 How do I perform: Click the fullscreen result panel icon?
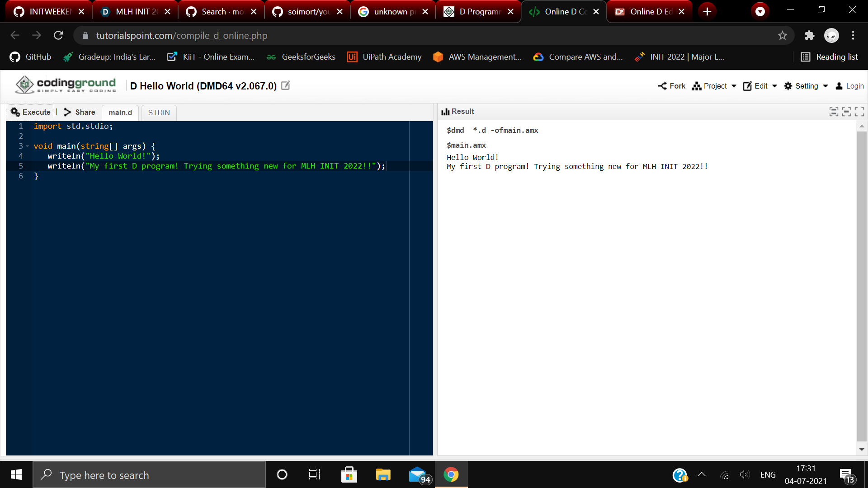click(859, 112)
